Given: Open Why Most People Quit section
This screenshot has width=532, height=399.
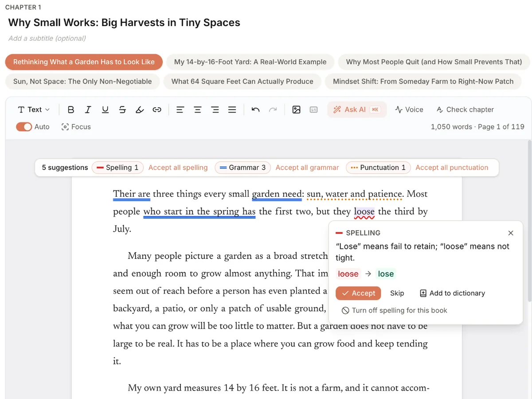Looking at the screenshot, I should point(434,62).
